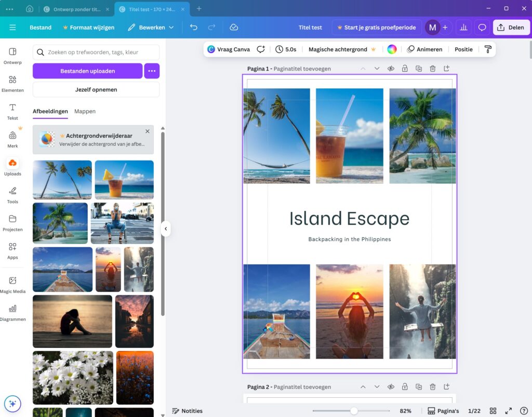Screen dimensions: 532x417
Task: Open the Elementen panel in sidebar
Action: pos(12,83)
